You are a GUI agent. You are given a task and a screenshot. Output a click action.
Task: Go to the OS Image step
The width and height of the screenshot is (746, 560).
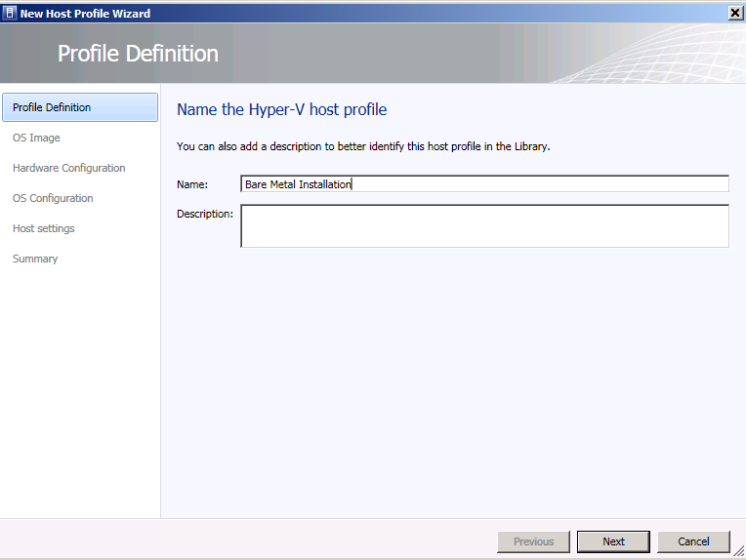[36, 138]
